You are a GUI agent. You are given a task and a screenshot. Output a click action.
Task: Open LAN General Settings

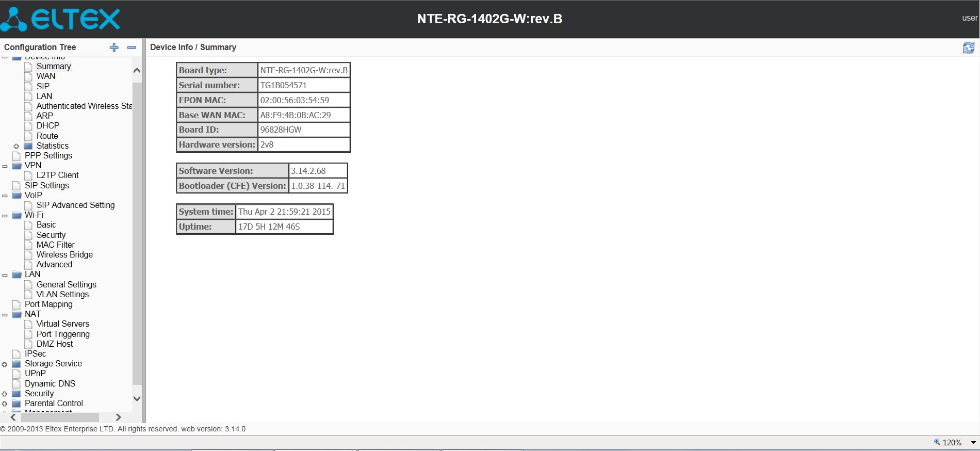66,284
